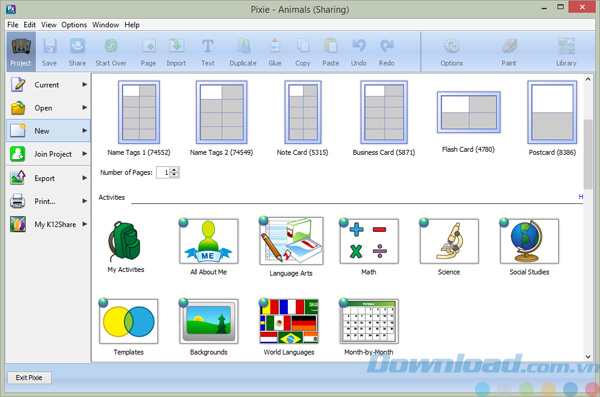Click the vertical scrollbar up arrow
This screenshot has height=397, width=600.
click(x=588, y=79)
